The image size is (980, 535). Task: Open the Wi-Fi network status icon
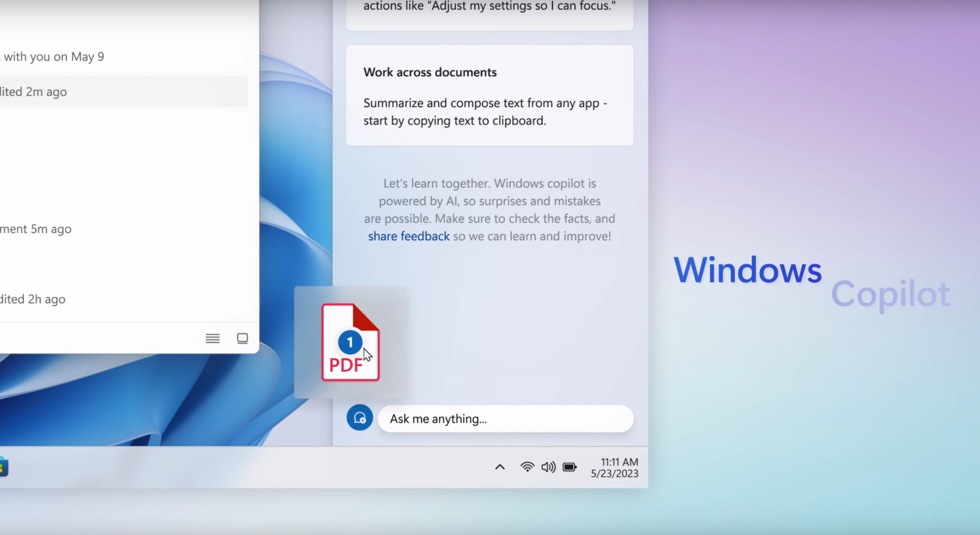[x=528, y=467]
